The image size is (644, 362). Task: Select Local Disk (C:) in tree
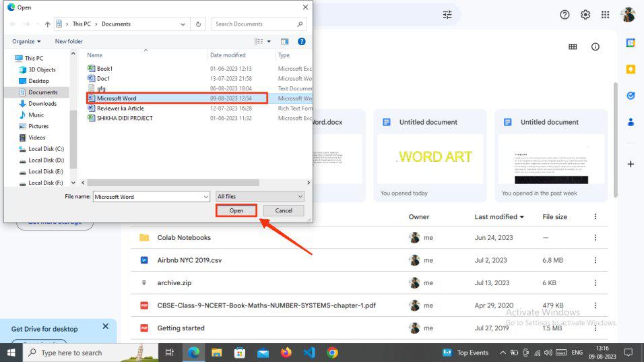pyautogui.click(x=42, y=149)
